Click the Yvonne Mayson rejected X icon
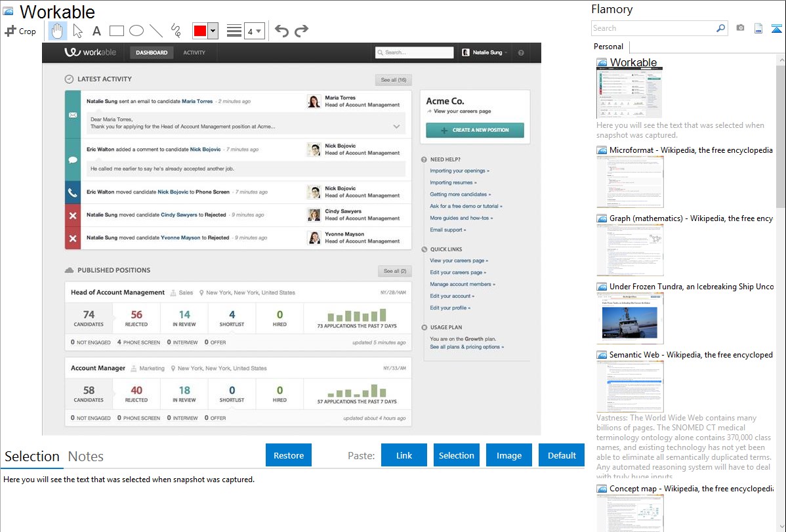This screenshot has width=786, height=532. pyautogui.click(x=73, y=238)
